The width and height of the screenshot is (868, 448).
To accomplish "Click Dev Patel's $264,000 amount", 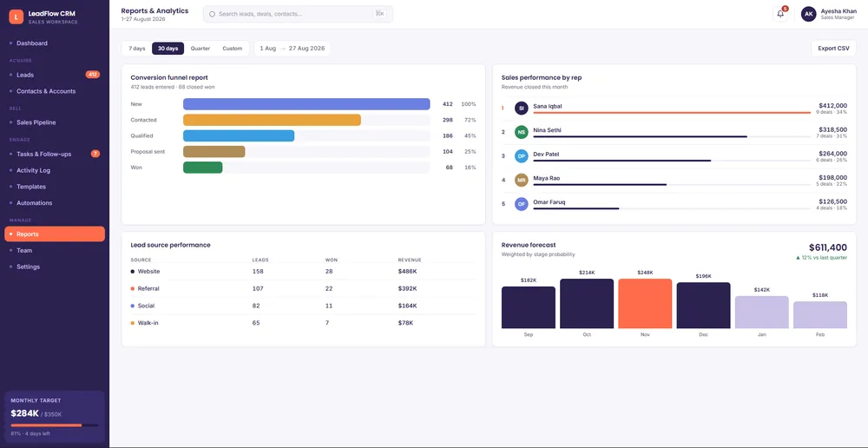I will [x=832, y=154].
